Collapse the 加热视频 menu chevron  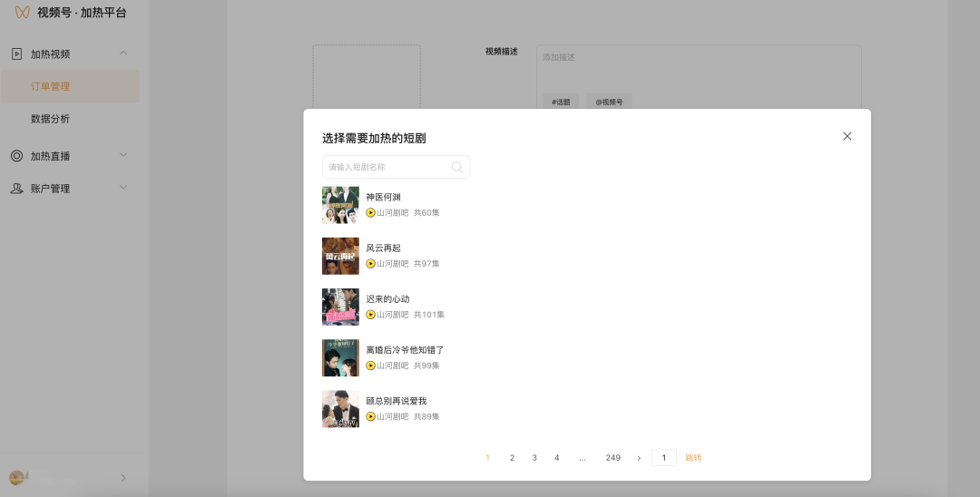123,54
